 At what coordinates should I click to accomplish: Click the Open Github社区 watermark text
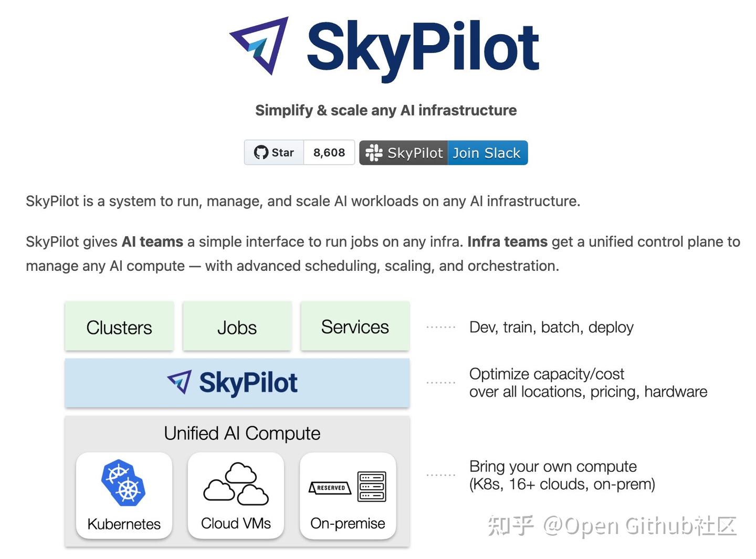click(x=639, y=525)
